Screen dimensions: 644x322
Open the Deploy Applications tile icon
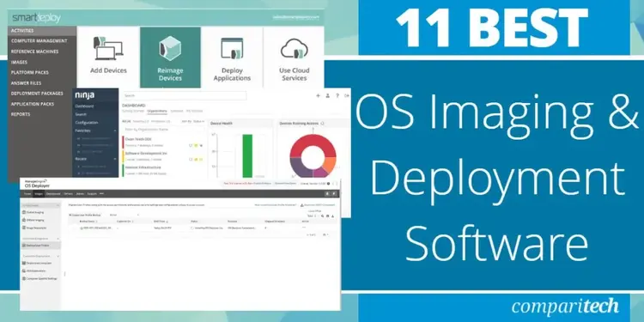tap(232, 48)
